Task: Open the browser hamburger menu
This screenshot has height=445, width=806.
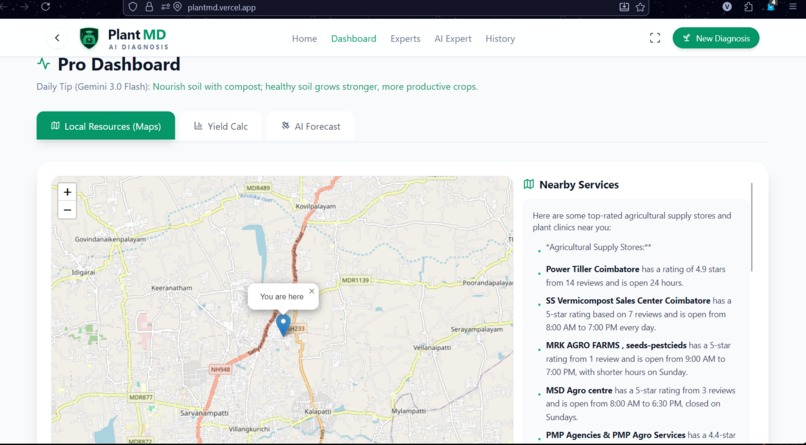Action: point(793,7)
